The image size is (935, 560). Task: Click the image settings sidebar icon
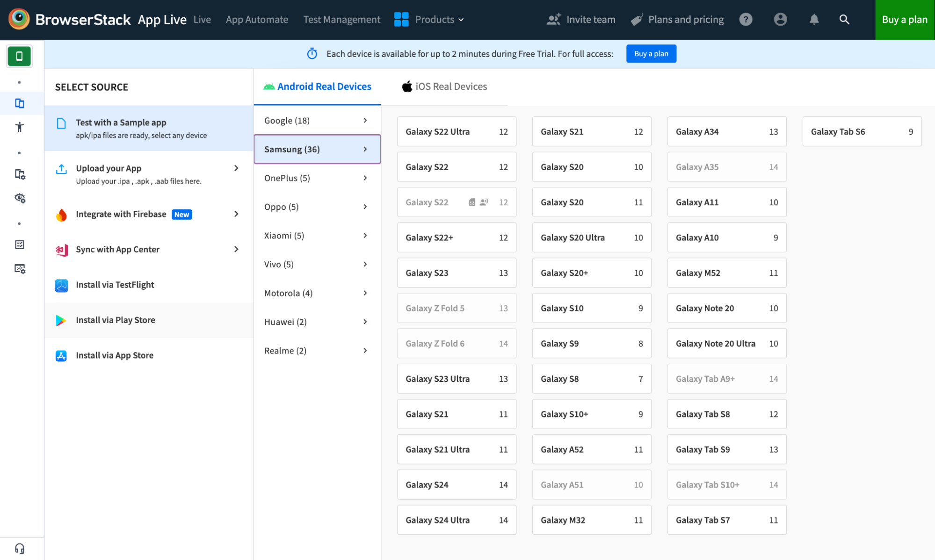(20, 269)
